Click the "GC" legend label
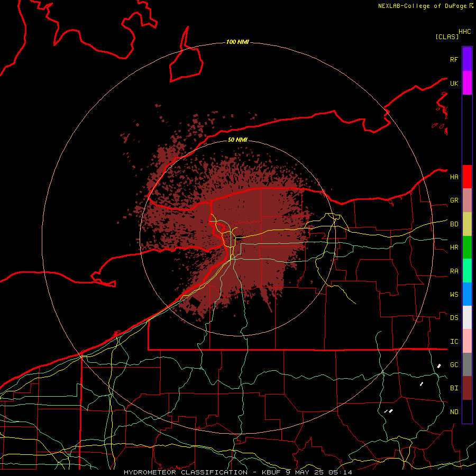The image size is (476, 476). 454,365
